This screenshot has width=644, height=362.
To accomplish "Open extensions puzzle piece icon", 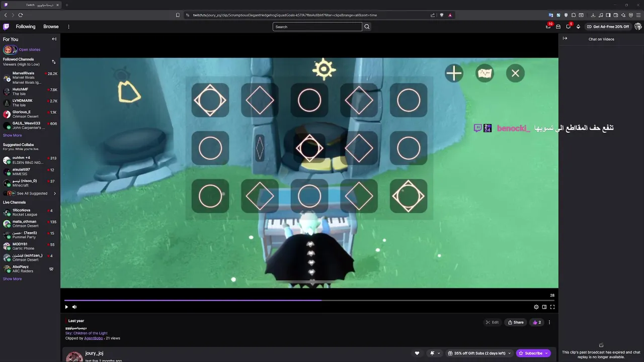I will click(574, 15).
